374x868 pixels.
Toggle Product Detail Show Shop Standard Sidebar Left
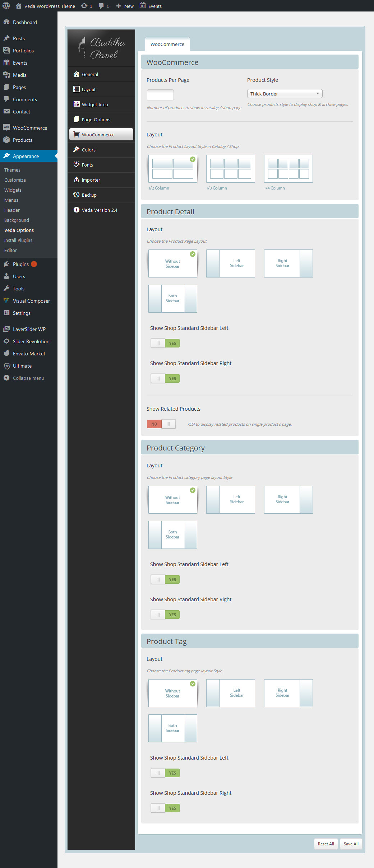[165, 343]
